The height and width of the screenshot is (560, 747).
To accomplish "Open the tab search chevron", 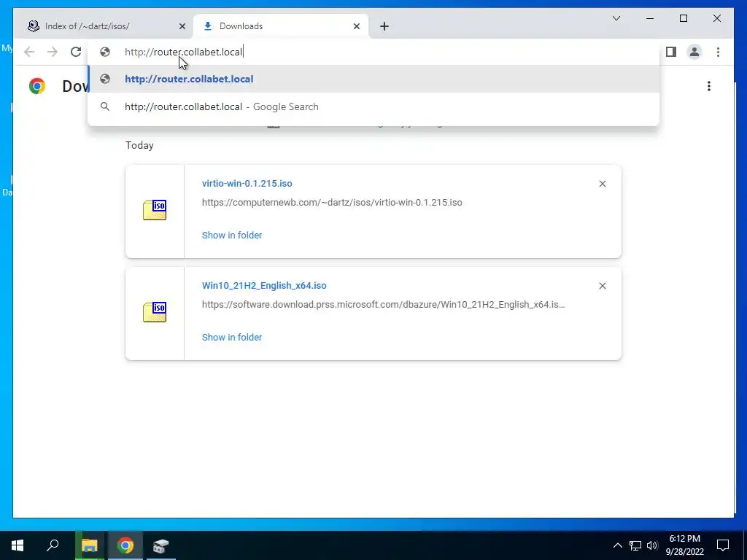I will point(616,18).
